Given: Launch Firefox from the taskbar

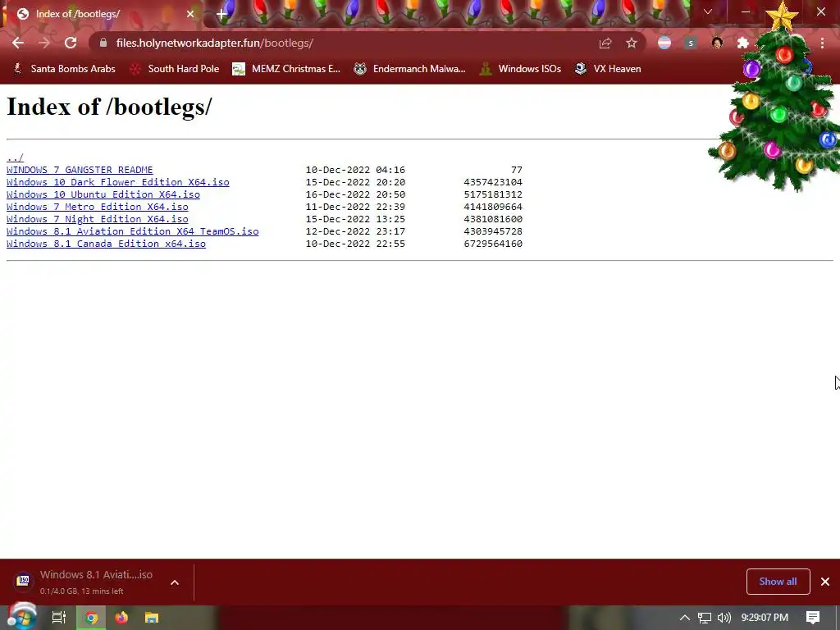Looking at the screenshot, I should (x=121, y=618).
